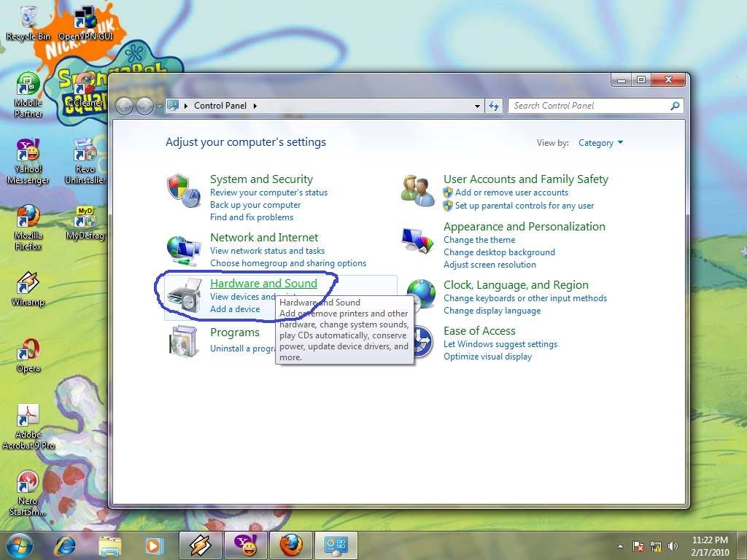Open Hardware and Sound heading link
The width and height of the screenshot is (747, 560).
coord(263,284)
